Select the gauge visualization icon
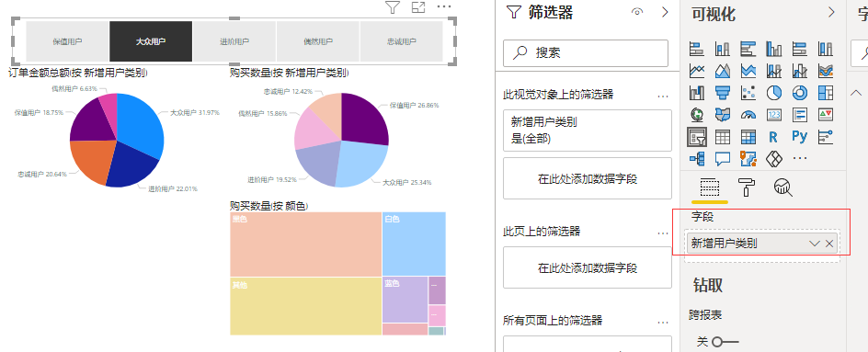Screen dimensions: 868x352 click(x=748, y=115)
